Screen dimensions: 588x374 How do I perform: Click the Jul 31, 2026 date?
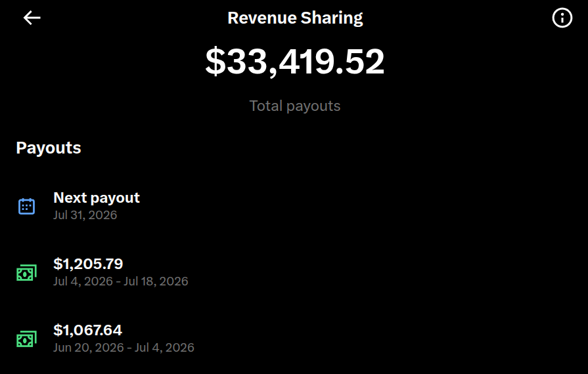[85, 215]
